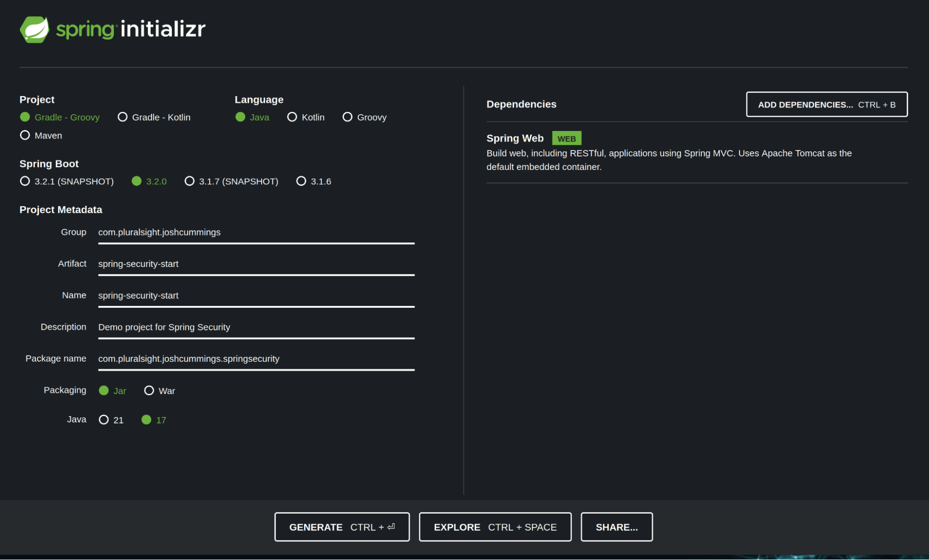Choose Spring Boot 3.2.1 (SNAPSHOT)
The width and height of the screenshot is (929, 560).
point(67,182)
